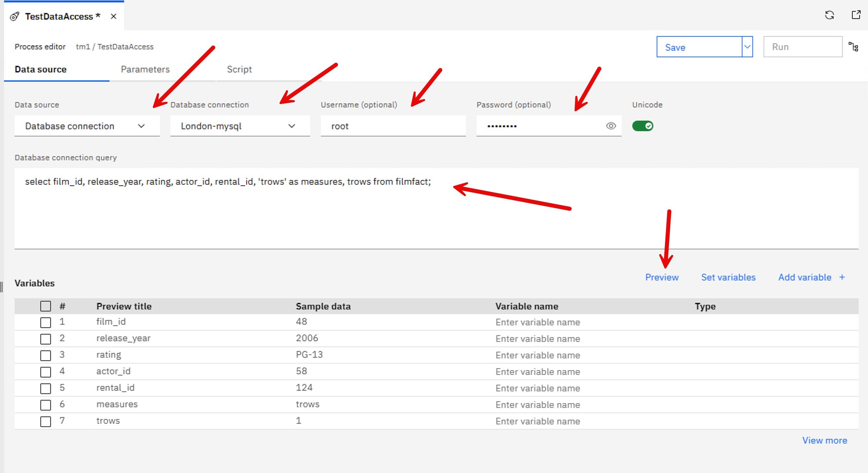Screen dimensions: 868x473
Task: Click the process hierarchy icon beside Run
Action: point(853,47)
